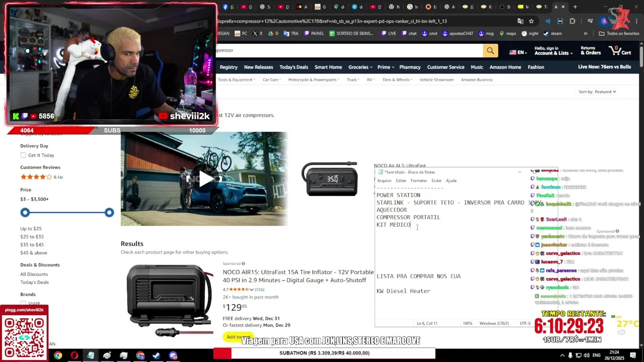Select the All Discounts filter
Screen dimensions: 644x362
coord(34,275)
